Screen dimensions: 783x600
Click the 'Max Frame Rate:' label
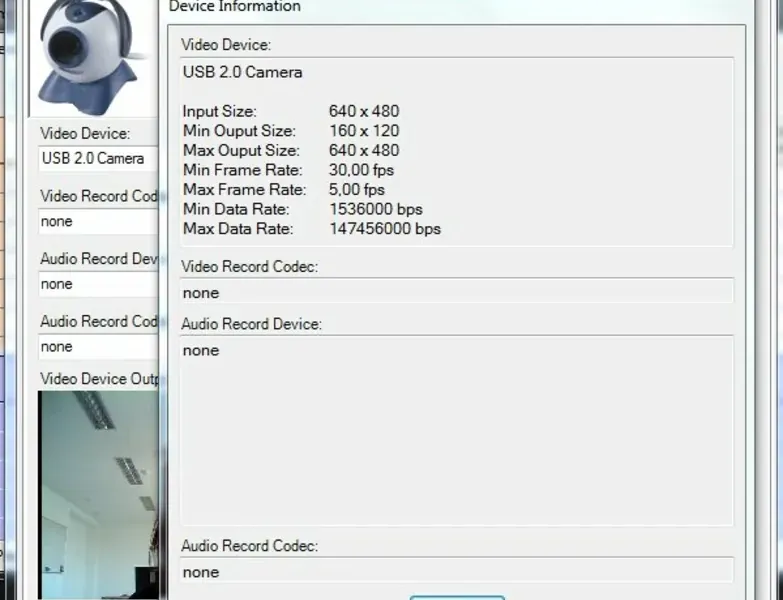pyautogui.click(x=244, y=190)
